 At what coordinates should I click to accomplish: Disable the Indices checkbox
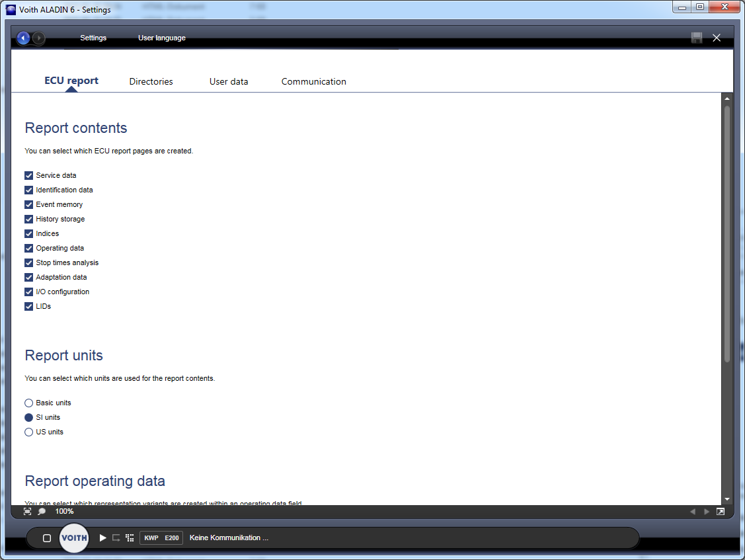click(29, 234)
